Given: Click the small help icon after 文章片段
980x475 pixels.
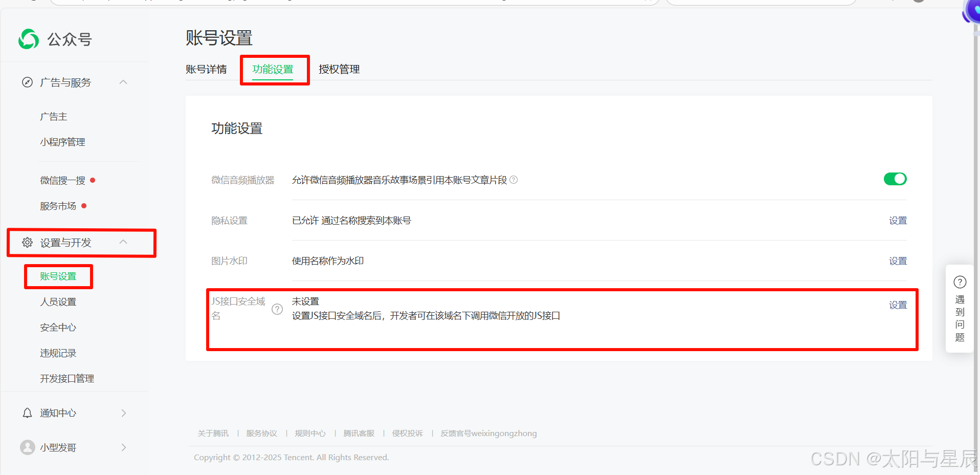Looking at the screenshot, I should [x=514, y=180].
